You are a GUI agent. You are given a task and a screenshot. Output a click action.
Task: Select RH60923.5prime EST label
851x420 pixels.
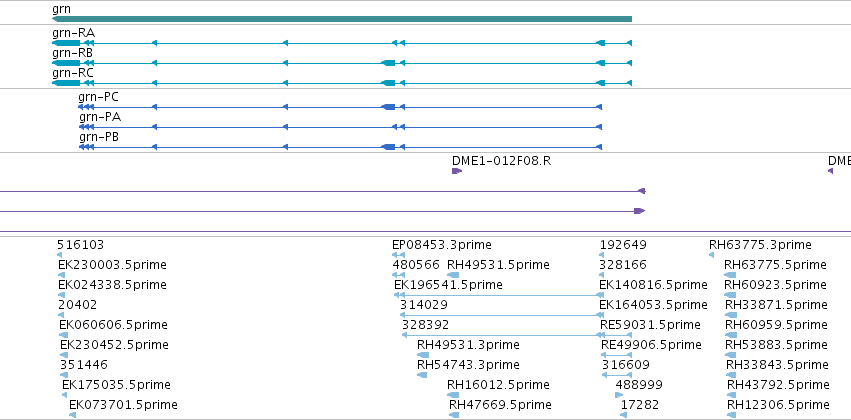pos(775,285)
